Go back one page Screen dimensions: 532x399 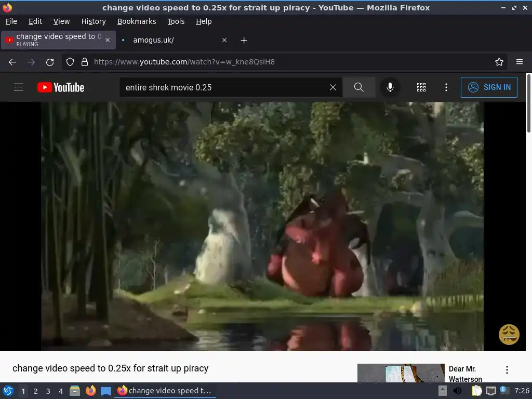pyautogui.click(x=12, y=62)
